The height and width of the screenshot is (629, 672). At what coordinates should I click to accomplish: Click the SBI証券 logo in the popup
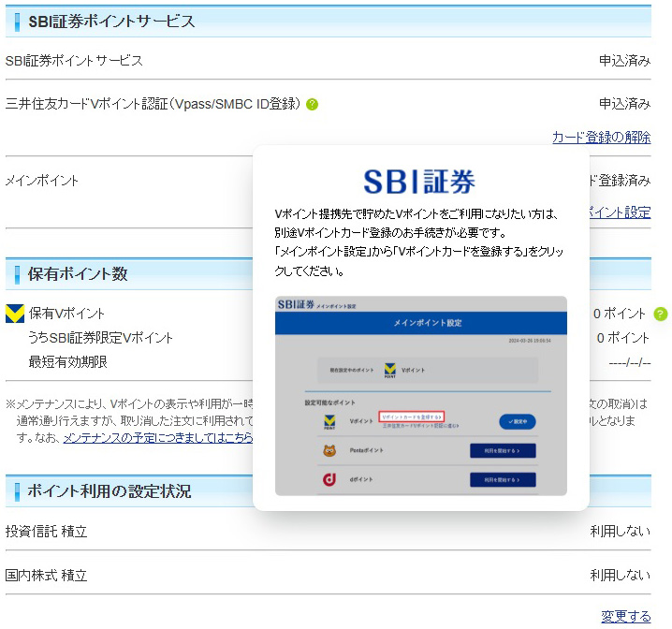419,182
